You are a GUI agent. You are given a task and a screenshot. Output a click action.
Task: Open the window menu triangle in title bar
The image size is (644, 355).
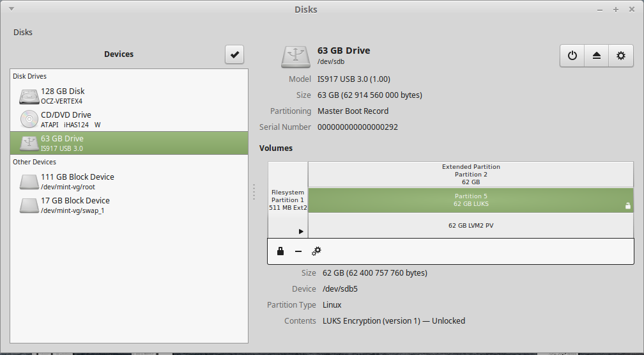click(11, 9)
